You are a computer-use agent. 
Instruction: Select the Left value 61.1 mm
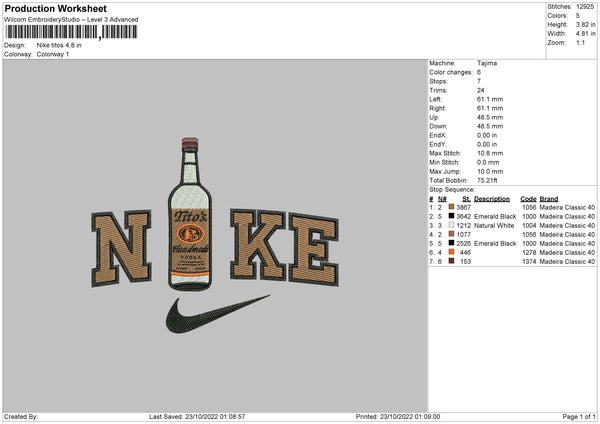(x=490, y=99)
